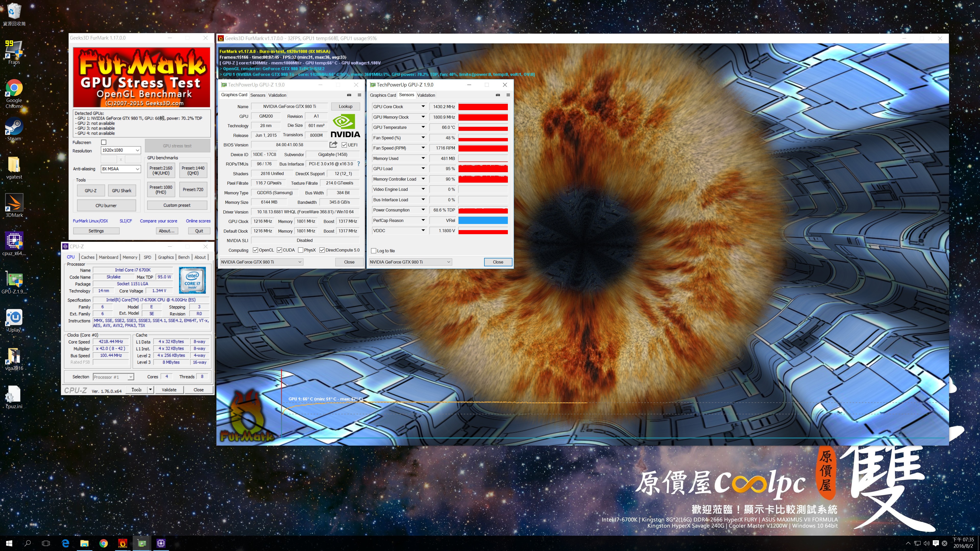Open Memory Used sensor dropdown
Image resolution: width=980 pixels, height=551 pixels.
click(x=423, y=158)
